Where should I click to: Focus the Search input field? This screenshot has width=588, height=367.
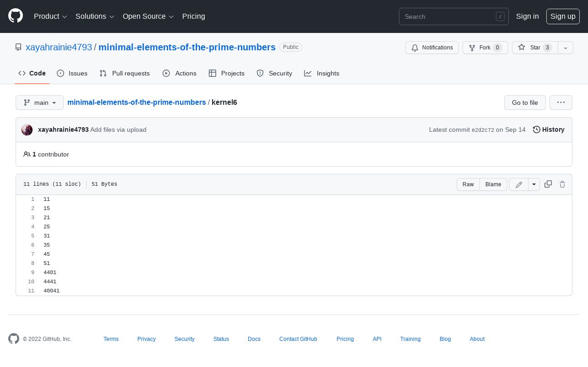pos(453,16)
